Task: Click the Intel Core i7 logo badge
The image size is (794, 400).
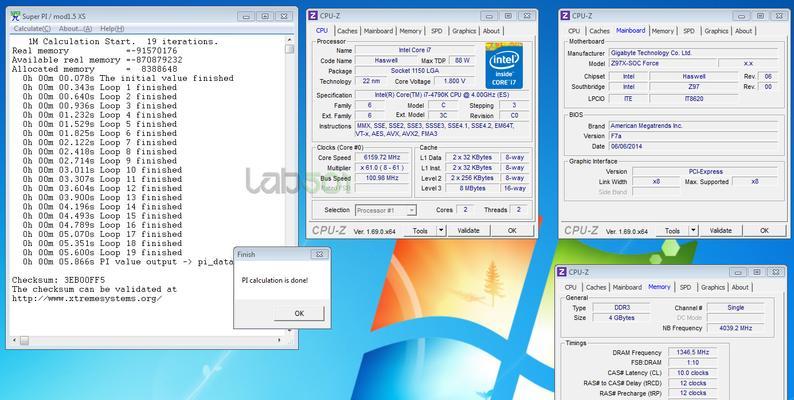Action: coord(504,66)
